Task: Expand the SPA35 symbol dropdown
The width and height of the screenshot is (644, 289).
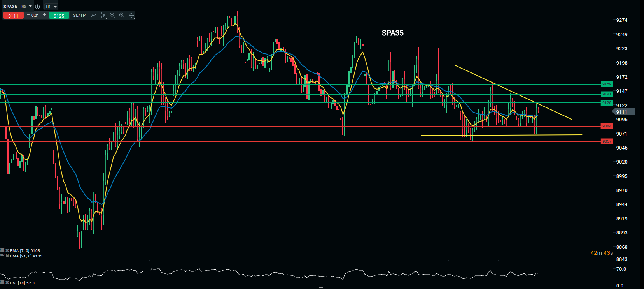Action: point(30,7)
